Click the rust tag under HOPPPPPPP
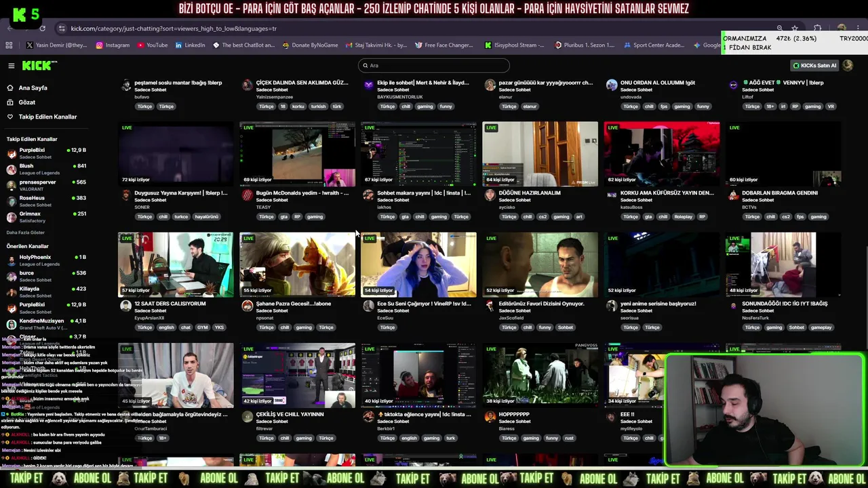The width and height of the screenshot is (868, 488). coord(569,438)
